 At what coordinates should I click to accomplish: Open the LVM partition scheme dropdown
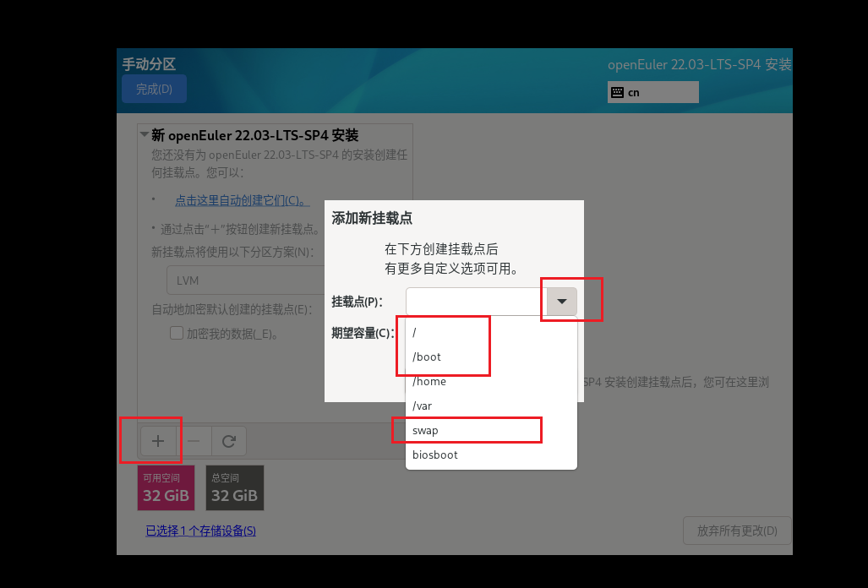click(x=246, y=280)
